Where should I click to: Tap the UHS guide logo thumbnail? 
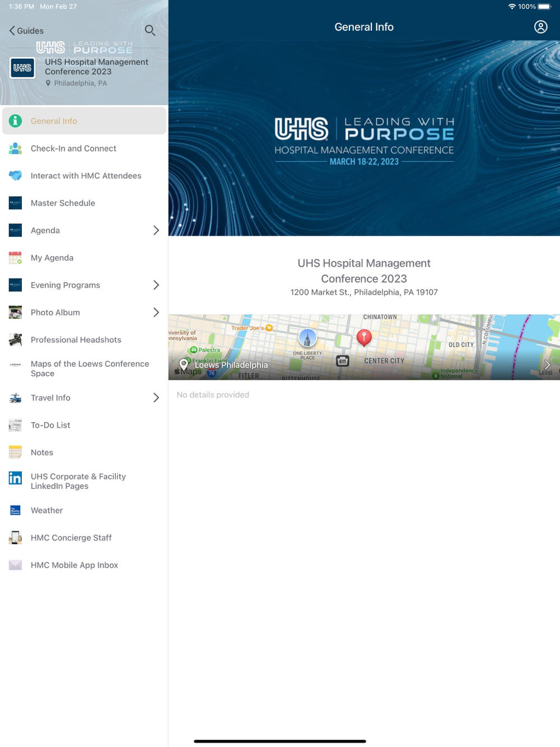tap(22, 68)
